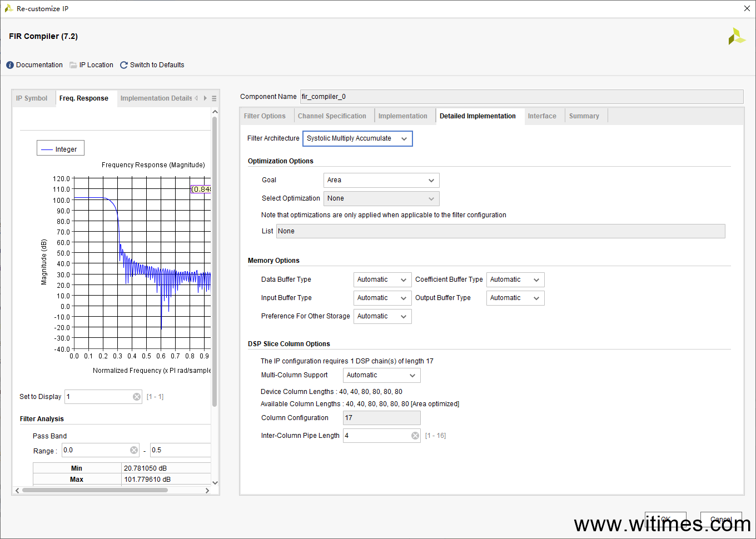756x539 pixels.
Task: Click the Column Configuration field
Action: click(382, 418)
